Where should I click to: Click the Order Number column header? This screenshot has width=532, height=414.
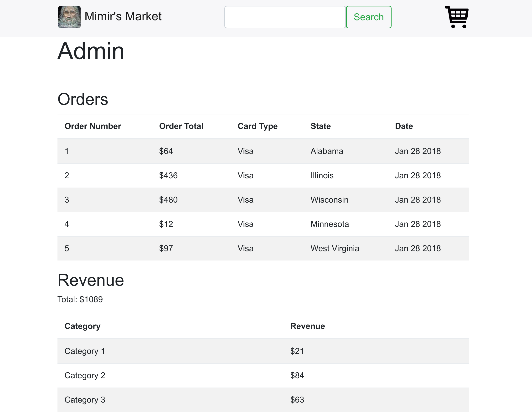tap(93, 126)
